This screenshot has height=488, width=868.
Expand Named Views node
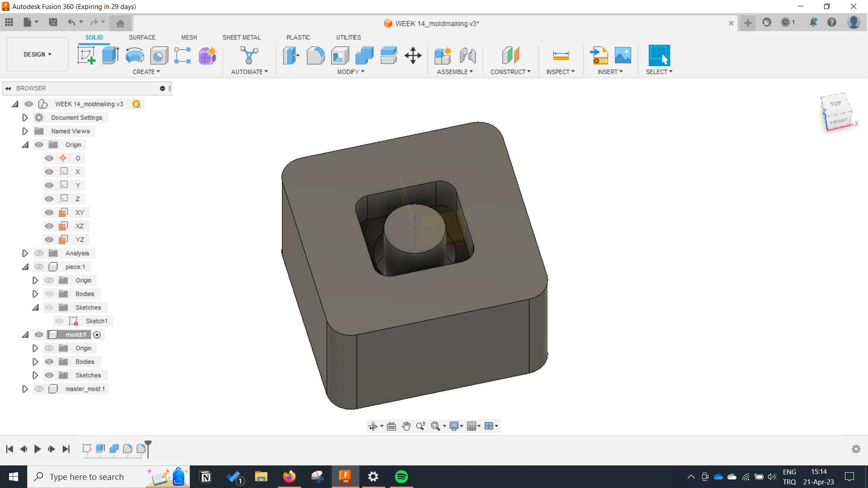point(25,131)
